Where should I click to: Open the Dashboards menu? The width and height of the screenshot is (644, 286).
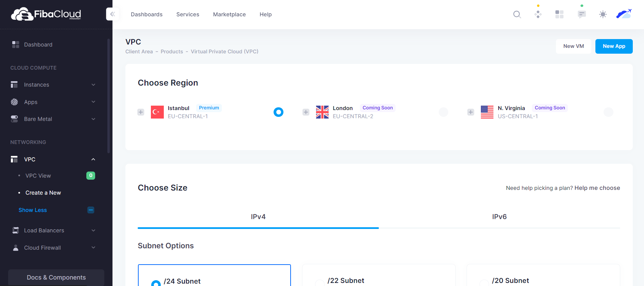[x=147, y=14]
